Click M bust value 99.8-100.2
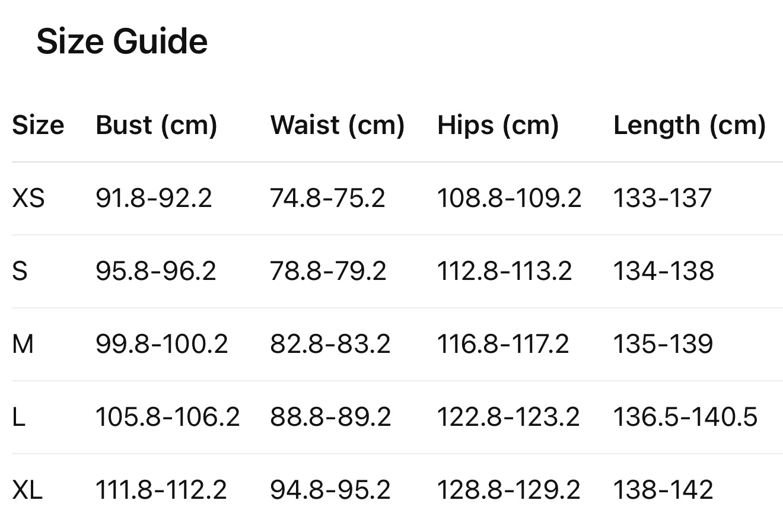This screenshot has height=532, width=783. (161, 344)
